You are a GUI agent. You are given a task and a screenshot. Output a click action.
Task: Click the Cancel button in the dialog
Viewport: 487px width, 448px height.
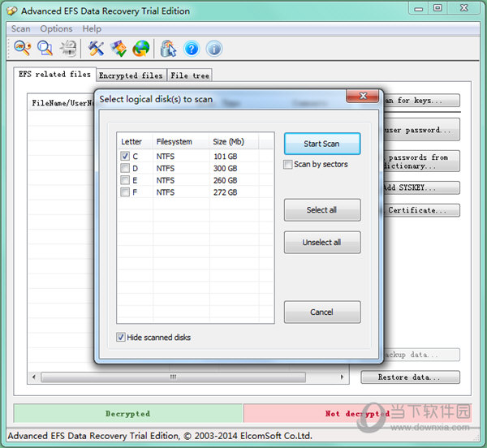coord(321,312)
